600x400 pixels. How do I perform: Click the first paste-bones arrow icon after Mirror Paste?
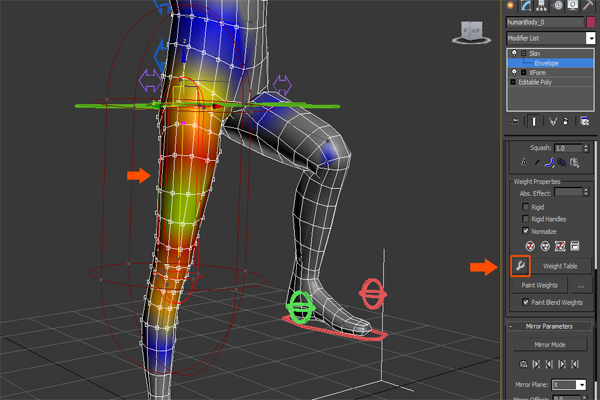coord(536,364)
